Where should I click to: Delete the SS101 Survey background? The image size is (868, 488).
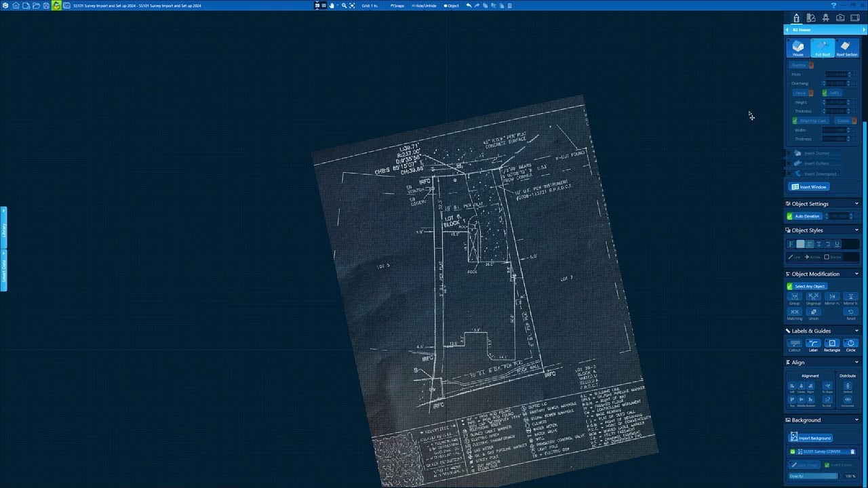(852, 451)
